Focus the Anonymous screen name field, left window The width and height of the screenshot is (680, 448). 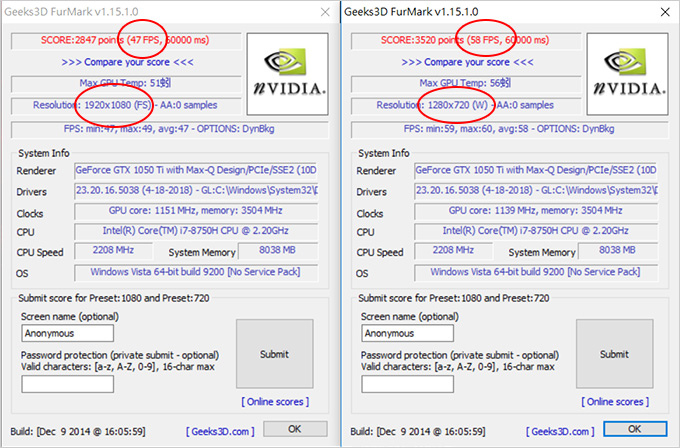(68, 333)
